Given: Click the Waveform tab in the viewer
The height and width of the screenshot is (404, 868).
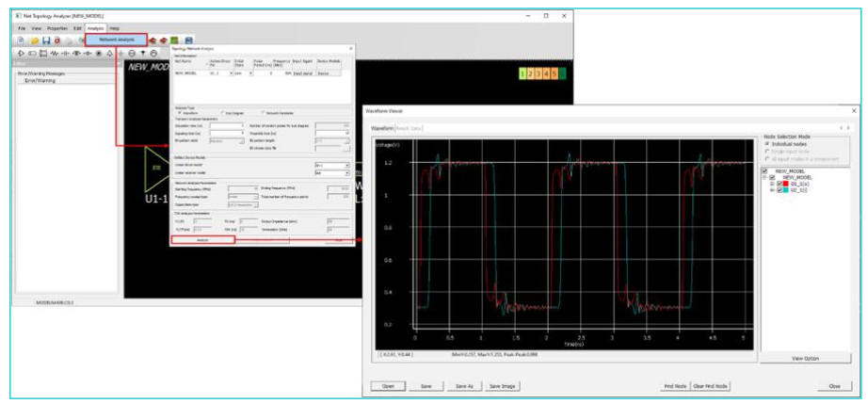Looking at the screenshot, I should pyautogui.click(x=382, y=127).
